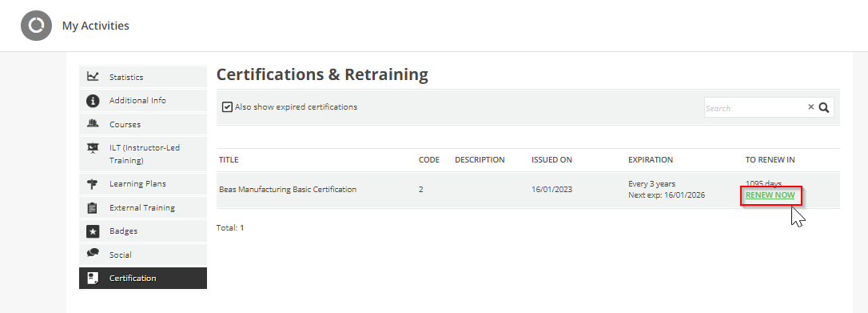The width and height of the screenshot is (868, 313).
Task: Click the round logo beside My Activities
Action: (x=36, y=26)
